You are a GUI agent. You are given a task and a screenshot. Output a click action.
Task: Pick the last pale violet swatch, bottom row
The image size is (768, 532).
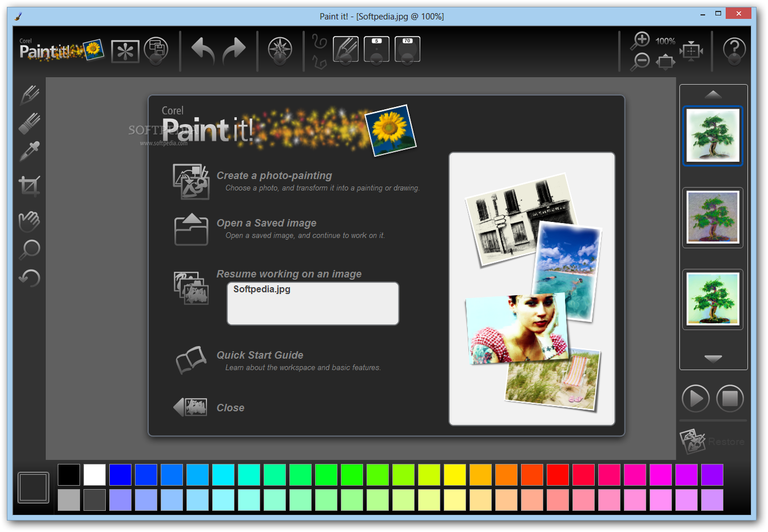712,500
